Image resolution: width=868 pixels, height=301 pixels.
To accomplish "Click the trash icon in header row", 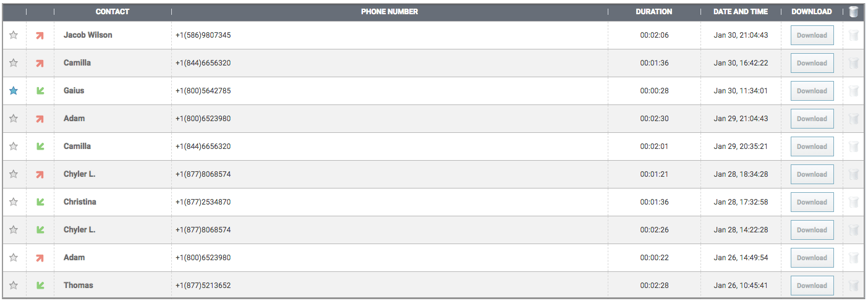I will [x=854, y=12].
